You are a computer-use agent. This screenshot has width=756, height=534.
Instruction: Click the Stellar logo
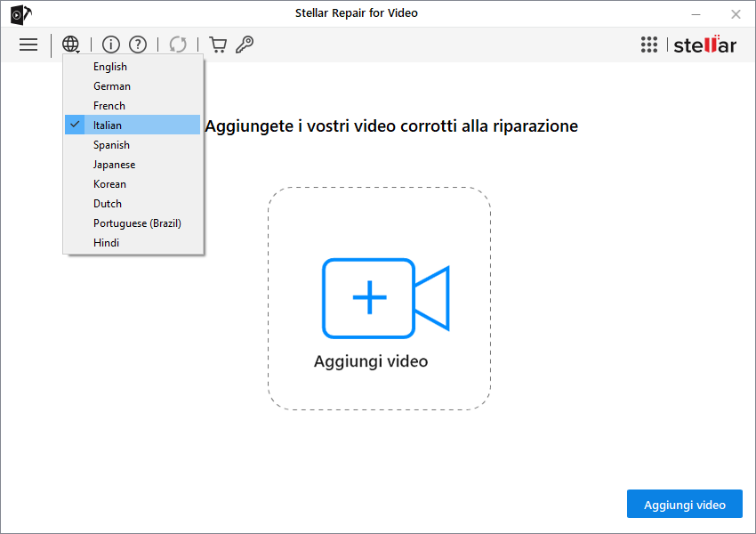pyautogui.click(x=705, y=44)
